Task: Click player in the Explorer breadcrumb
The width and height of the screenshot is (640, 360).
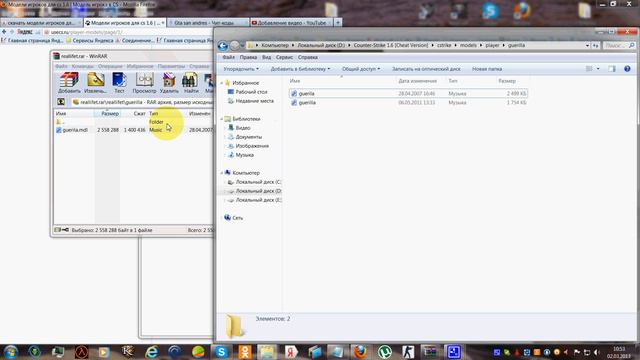Action: (x=492, y=45)
